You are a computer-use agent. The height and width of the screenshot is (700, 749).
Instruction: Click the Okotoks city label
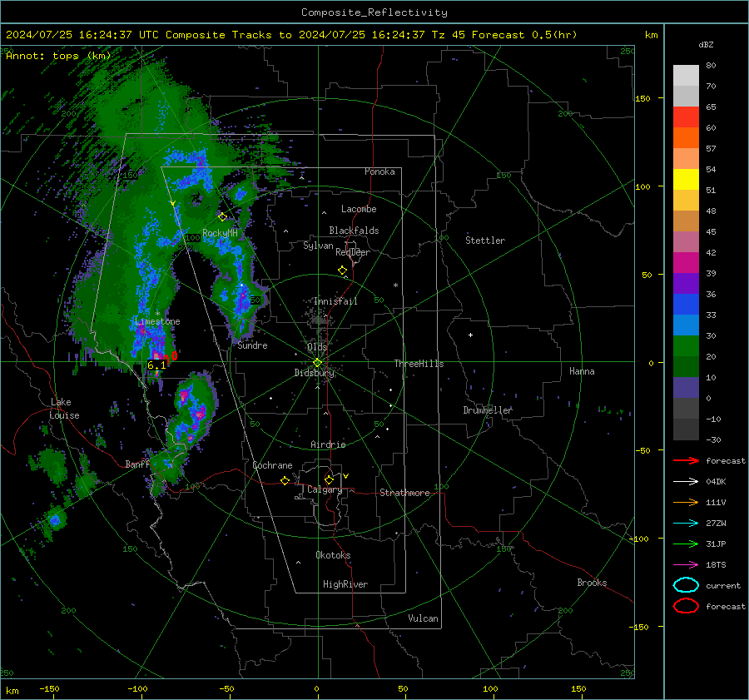pos(333,555)
